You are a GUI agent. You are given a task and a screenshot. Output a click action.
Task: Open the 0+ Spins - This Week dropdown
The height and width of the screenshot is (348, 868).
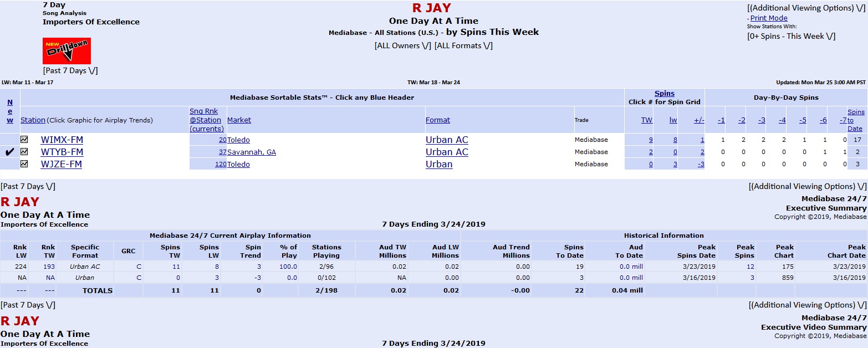pyautogui.click(x=791, y=36)
